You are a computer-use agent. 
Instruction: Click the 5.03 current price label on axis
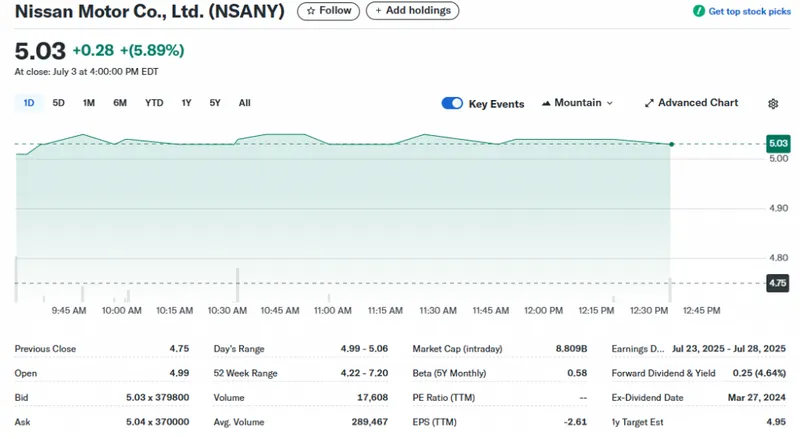(778, 143)
